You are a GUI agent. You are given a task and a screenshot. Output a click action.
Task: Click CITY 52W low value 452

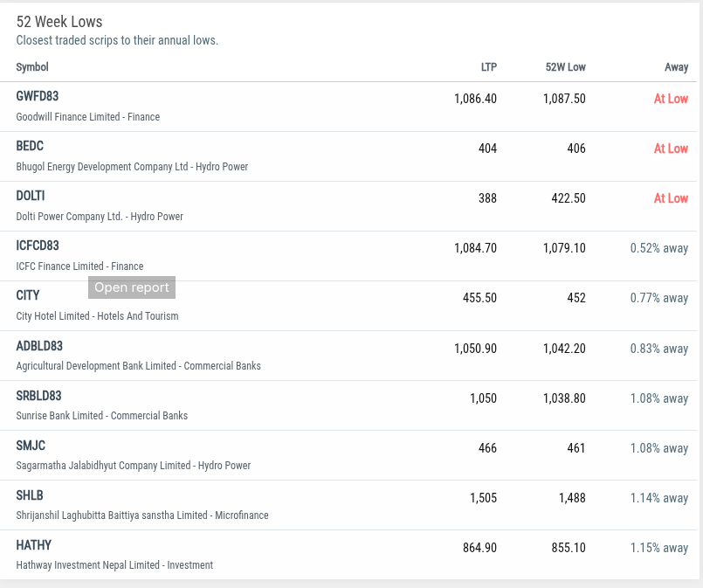tap(576, 298)
